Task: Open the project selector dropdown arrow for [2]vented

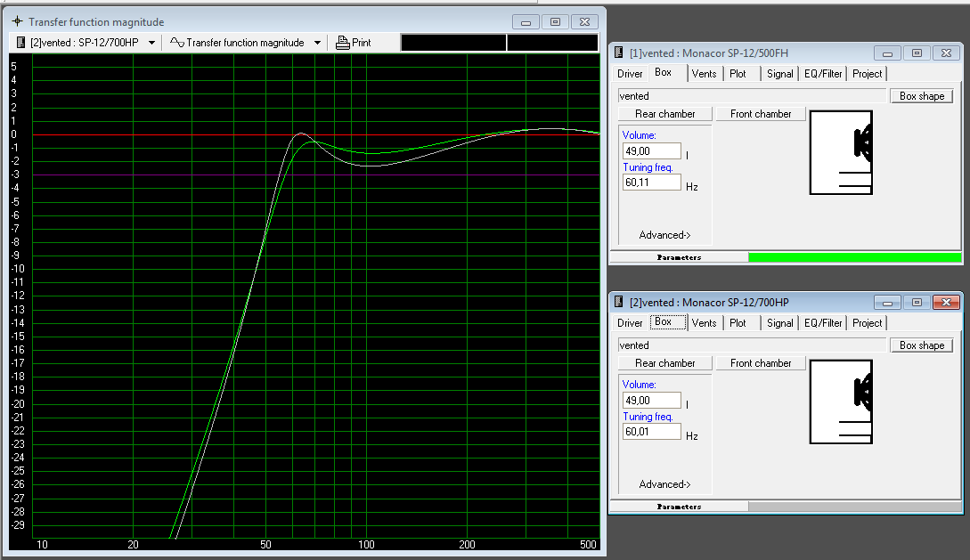Action: [x=151, y=43]
